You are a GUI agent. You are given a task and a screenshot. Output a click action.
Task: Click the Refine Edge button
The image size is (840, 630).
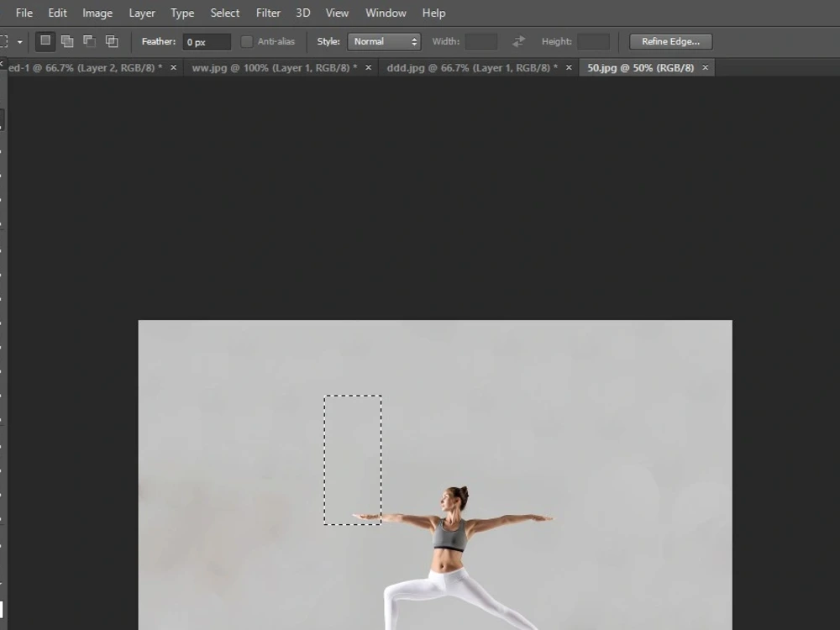[x=670, y=42]
